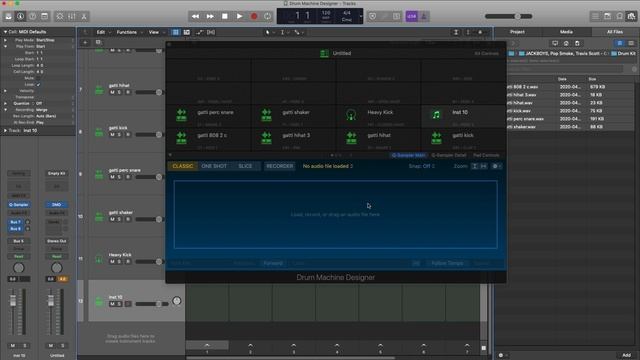Mute the gatti hihat track

click(112, 92)
